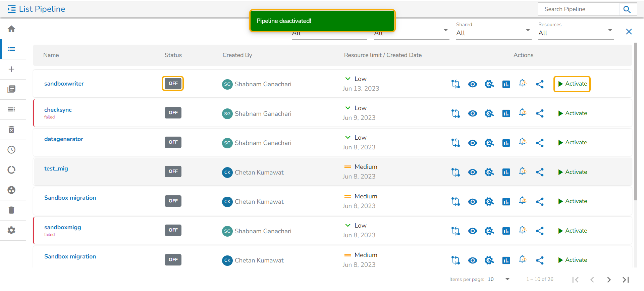Click the configuration gear icon for test_mig
This screenshot has width=644, height=291.
tap(489, 172)
